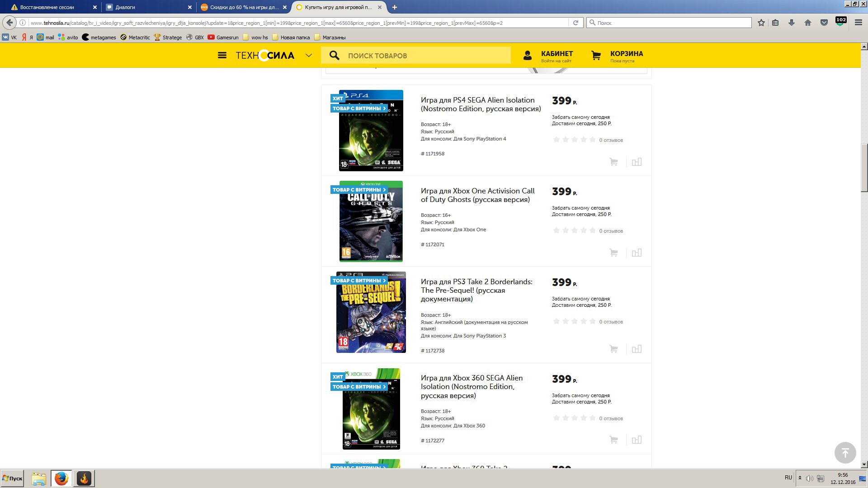Click page scrollbar down arrow
This screenshot has width=868, height=488.
click(864, 465)
